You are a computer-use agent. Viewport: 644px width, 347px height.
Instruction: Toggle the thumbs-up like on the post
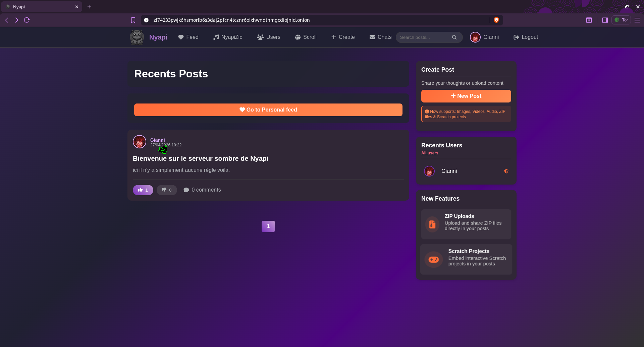coord(143,190)
